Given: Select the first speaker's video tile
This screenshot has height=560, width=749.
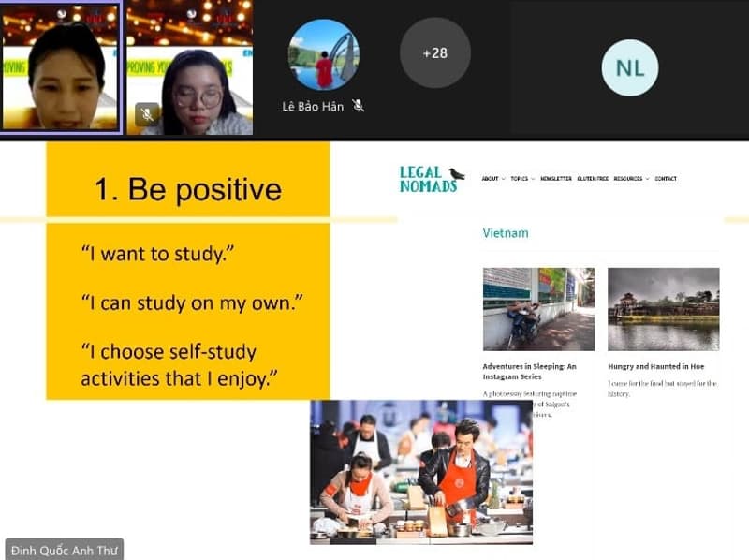Looking at the screenshot, I should [61, 66].
